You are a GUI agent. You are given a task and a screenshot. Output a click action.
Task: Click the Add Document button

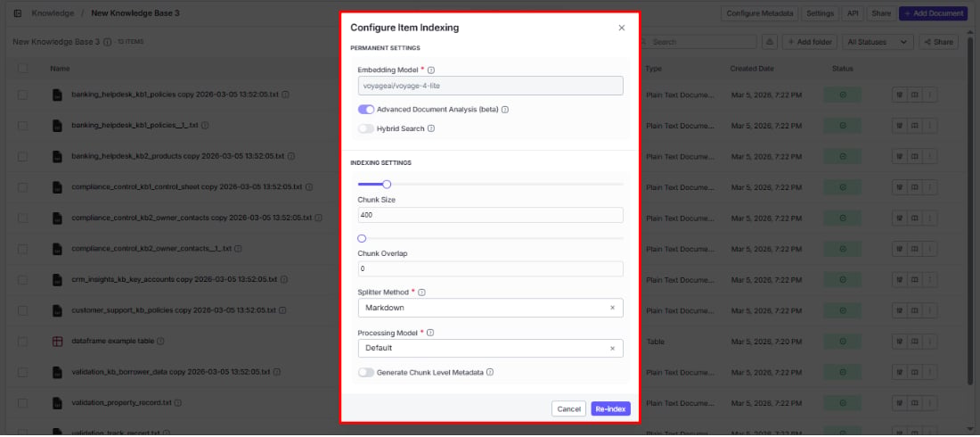tap(935, 13)
